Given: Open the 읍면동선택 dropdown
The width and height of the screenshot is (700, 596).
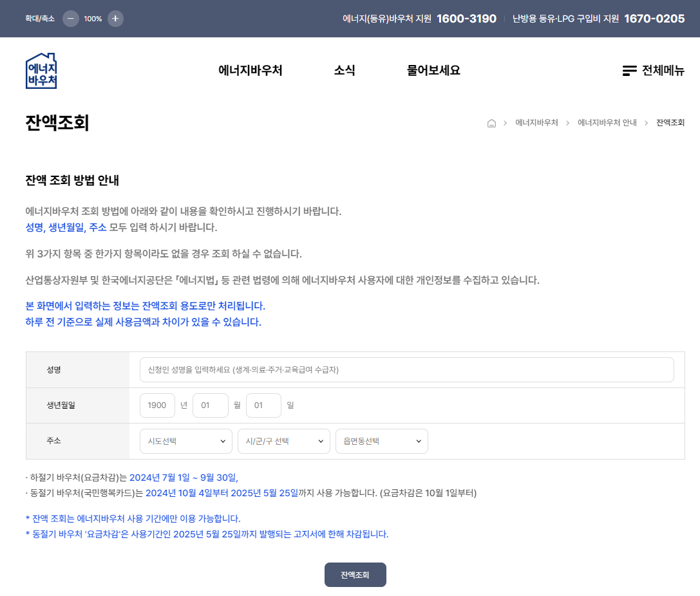Looking at the screenshot, I should (x=381, y=441).
